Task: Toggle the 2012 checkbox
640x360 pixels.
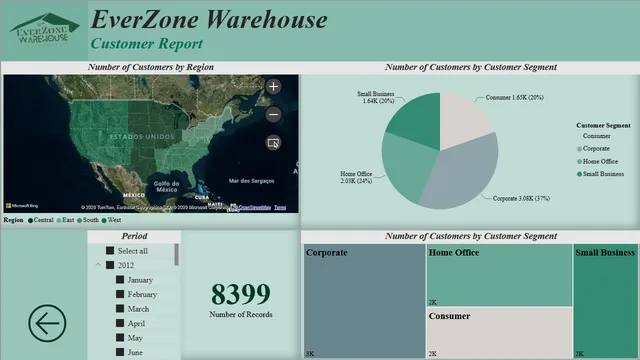Action: coord(110,265)
